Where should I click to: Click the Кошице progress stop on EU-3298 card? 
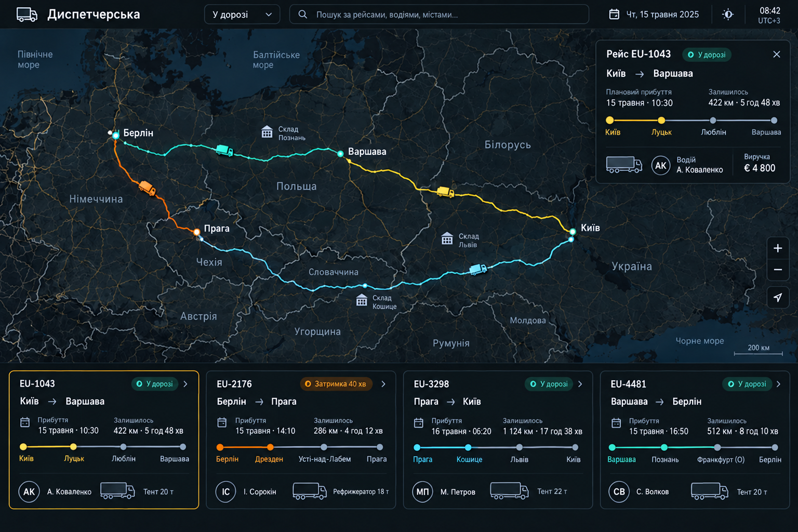[468, 447]
